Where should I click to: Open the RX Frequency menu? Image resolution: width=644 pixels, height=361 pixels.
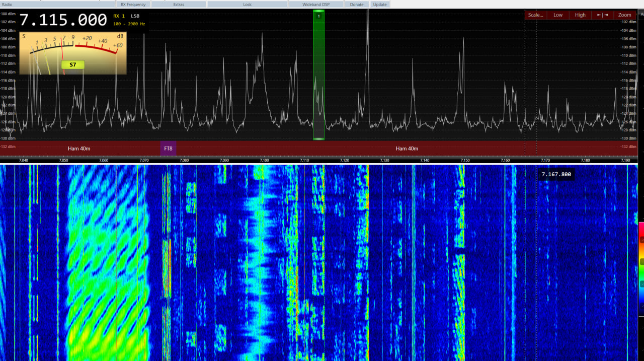(x=133, y=5)
